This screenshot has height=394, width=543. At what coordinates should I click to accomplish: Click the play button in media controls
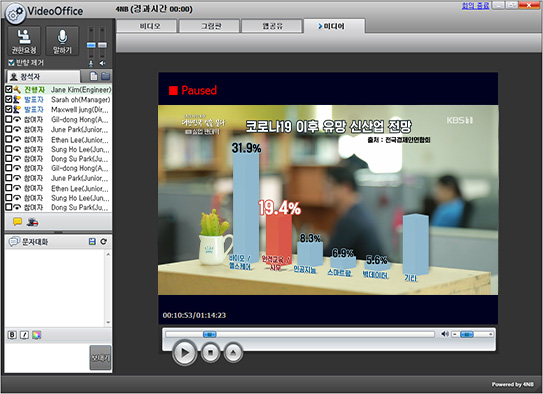[185, 352]
